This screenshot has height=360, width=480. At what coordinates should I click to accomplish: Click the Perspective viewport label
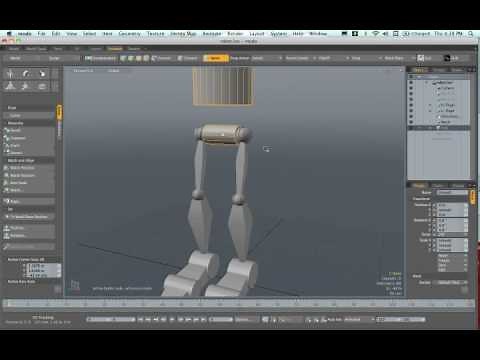pyautogui.click(x=83, y=71)
